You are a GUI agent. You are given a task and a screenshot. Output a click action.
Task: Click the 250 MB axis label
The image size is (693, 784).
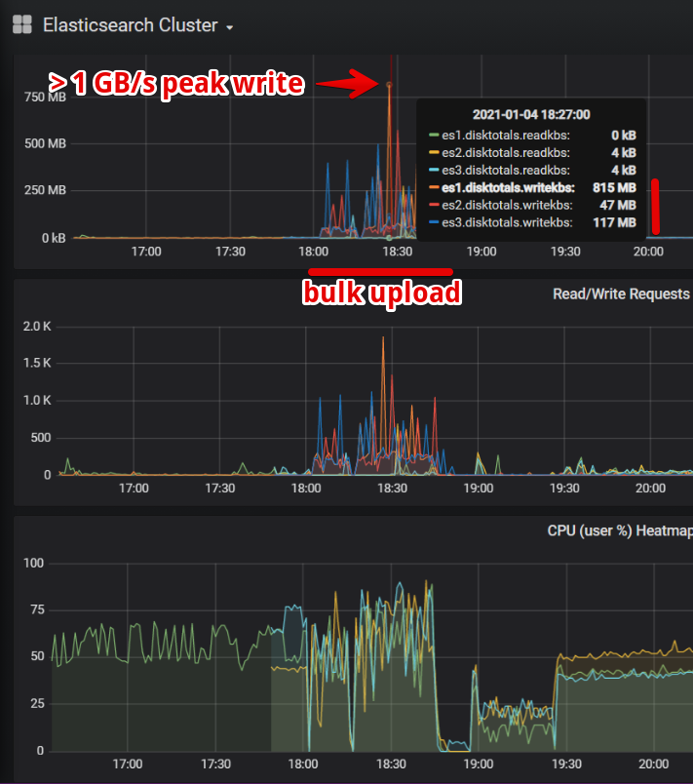point(46,190)
